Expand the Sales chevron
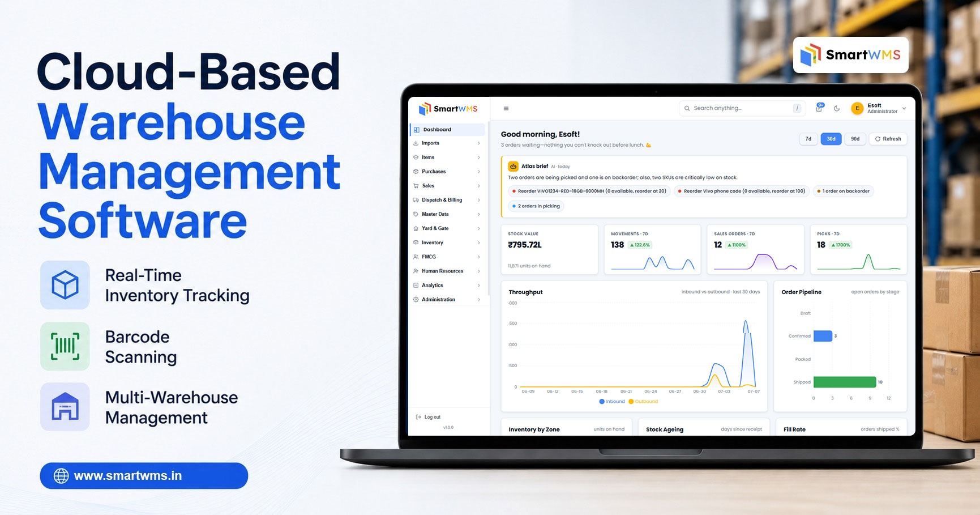This screenshot has width=980, height=515. tap(479, 186)
